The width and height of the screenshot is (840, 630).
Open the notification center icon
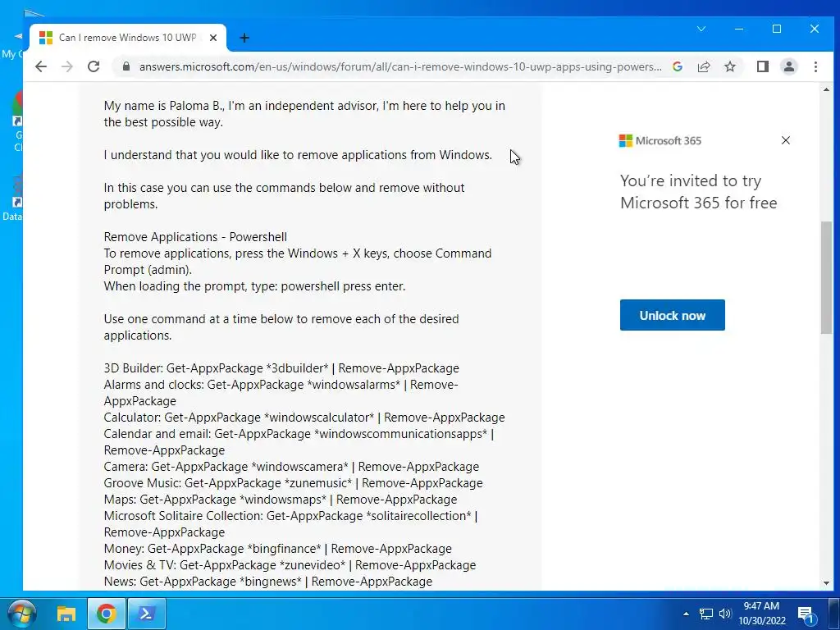tap(806, 614)
